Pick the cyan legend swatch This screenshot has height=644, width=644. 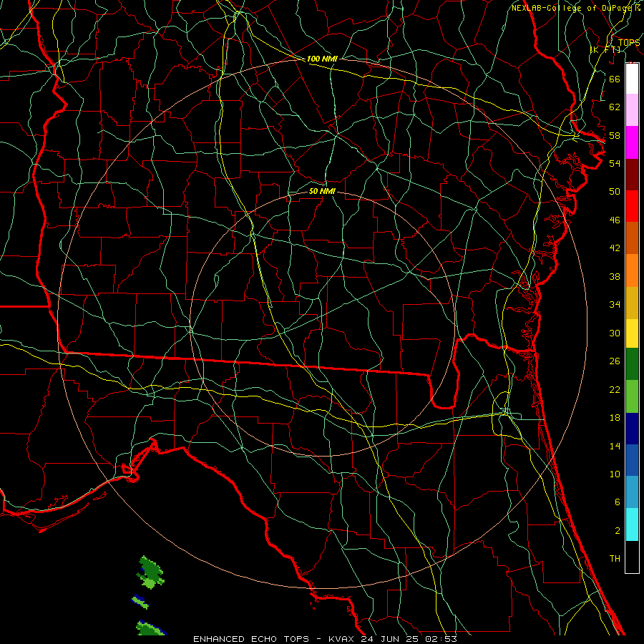632,525
